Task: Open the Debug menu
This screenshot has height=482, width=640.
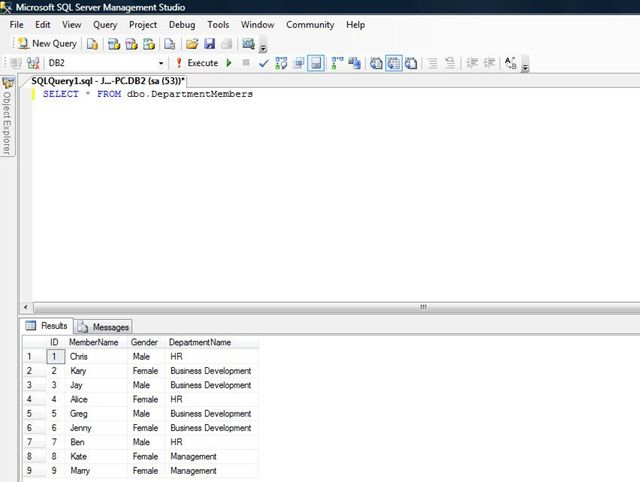Action: click(182, 25)
